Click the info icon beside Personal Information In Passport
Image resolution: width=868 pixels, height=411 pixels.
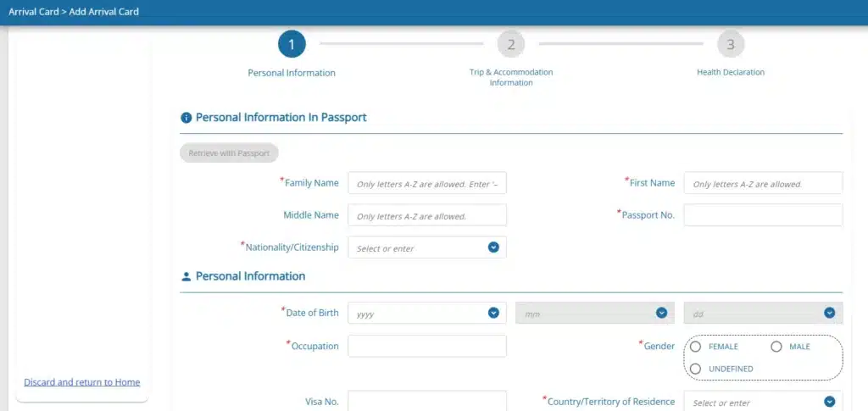pyautogui.click(x=186, y=118)
